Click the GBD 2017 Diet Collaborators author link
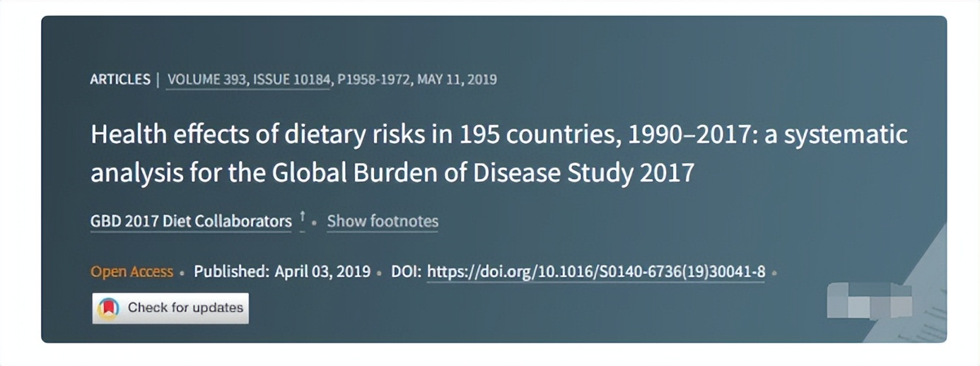This screenshot has width=980, height=366. pos(191,221)
